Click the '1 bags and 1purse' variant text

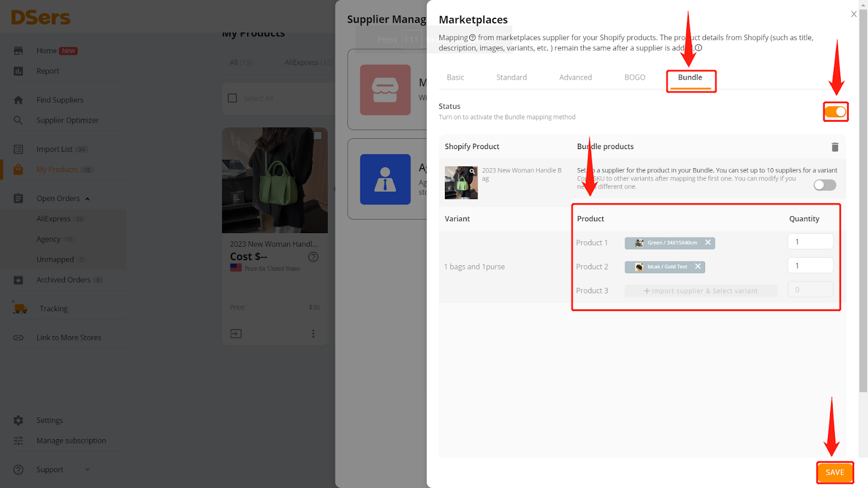(x=474, y=267)
